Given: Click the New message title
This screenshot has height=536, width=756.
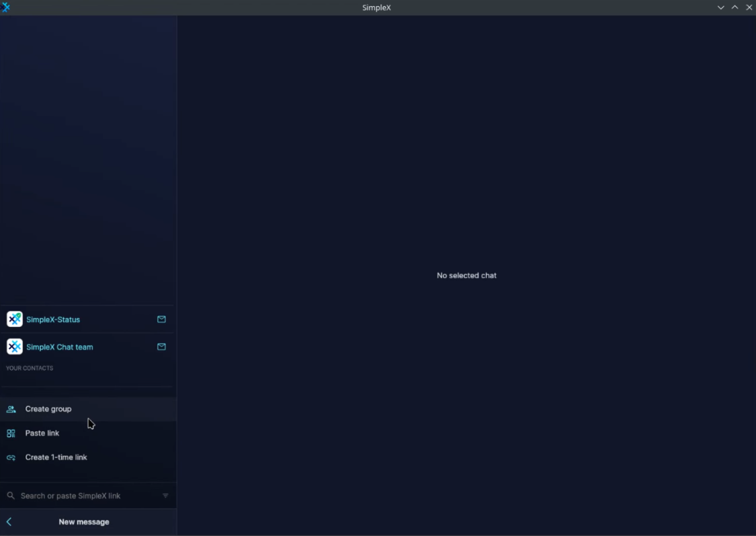Looking at the screenshot, I should pos(84,521).
